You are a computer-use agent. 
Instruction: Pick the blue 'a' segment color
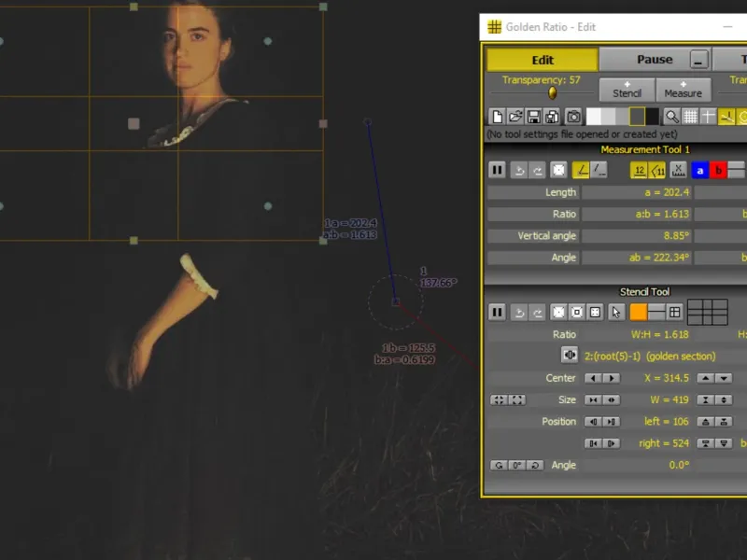coord(699,170)
